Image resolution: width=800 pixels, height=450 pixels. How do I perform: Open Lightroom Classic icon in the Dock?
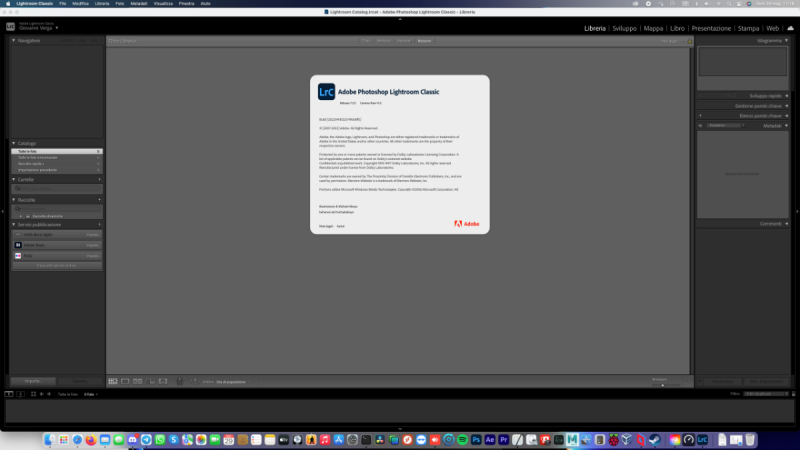point(703,440)
